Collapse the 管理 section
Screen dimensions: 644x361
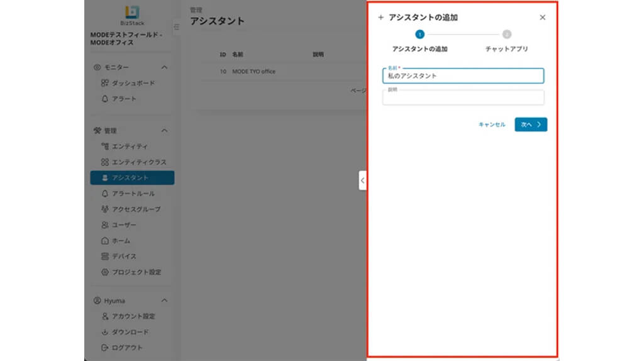tap(165, 131)
